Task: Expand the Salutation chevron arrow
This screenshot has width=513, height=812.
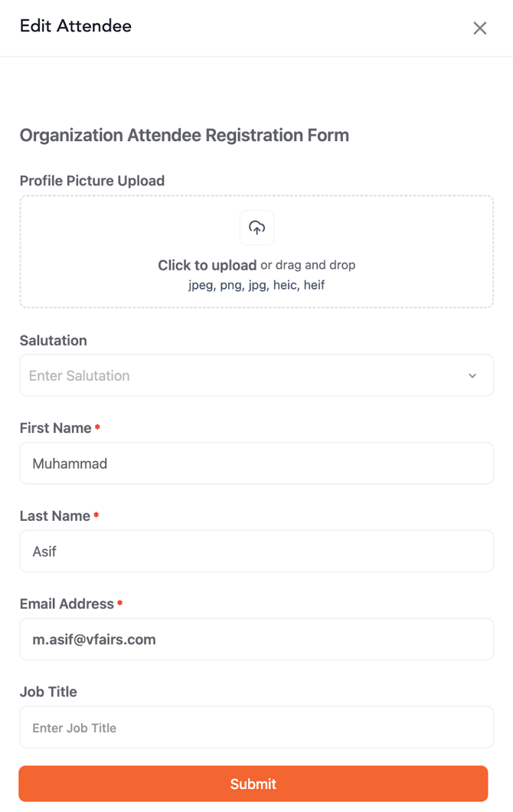Action: (x=472, y=375)
